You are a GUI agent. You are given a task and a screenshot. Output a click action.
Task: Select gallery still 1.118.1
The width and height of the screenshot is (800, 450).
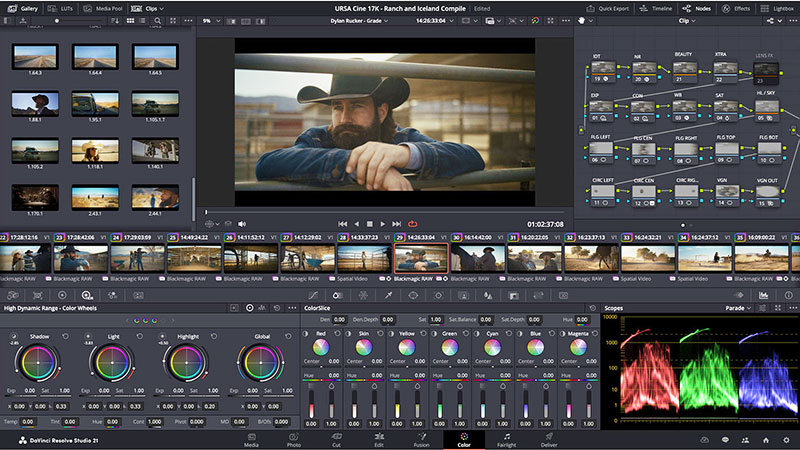coord(95,151)
